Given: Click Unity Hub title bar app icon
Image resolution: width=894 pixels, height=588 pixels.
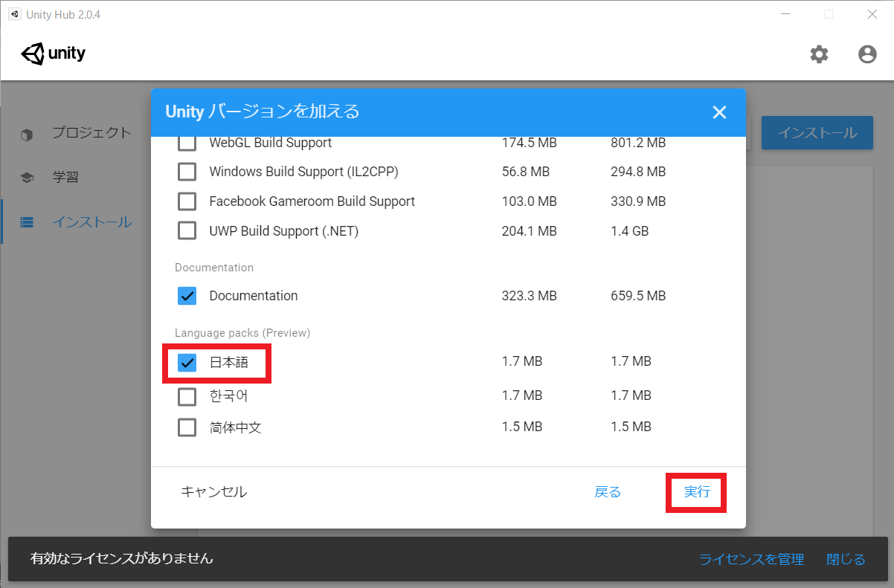Looking at the screenshot, I should pos(14,14).
